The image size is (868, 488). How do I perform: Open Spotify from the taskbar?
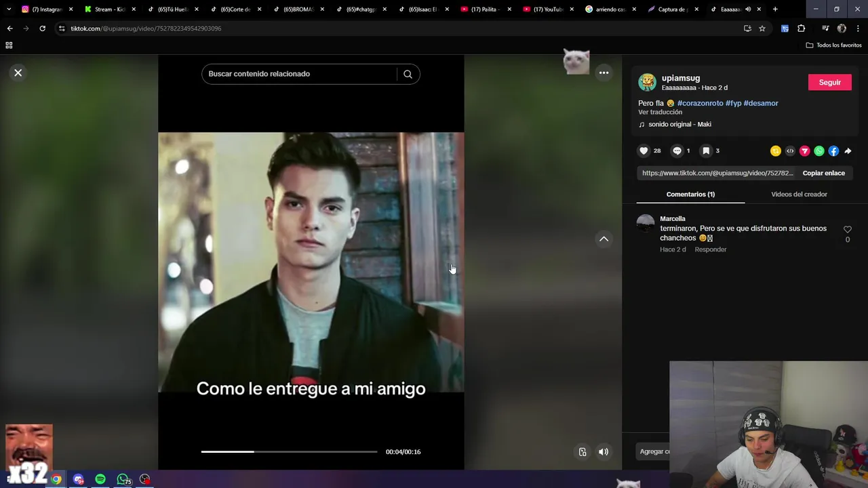coord(100,479)
